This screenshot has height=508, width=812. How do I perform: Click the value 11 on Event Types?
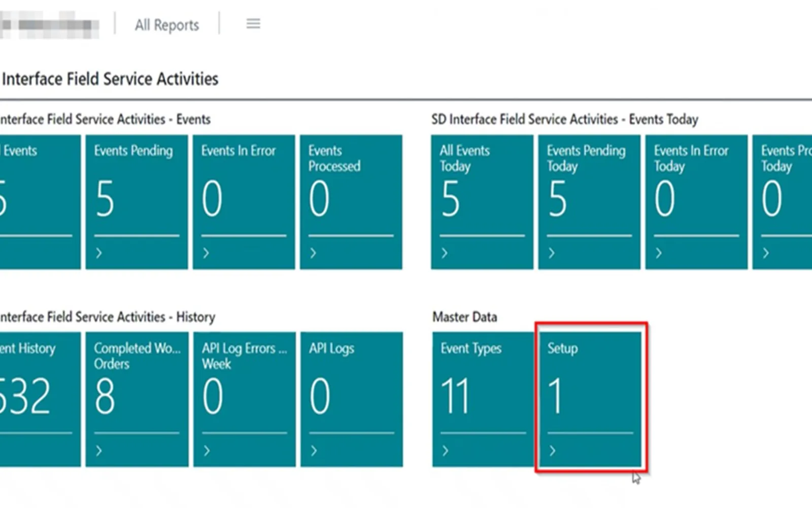tap(455, 396)
